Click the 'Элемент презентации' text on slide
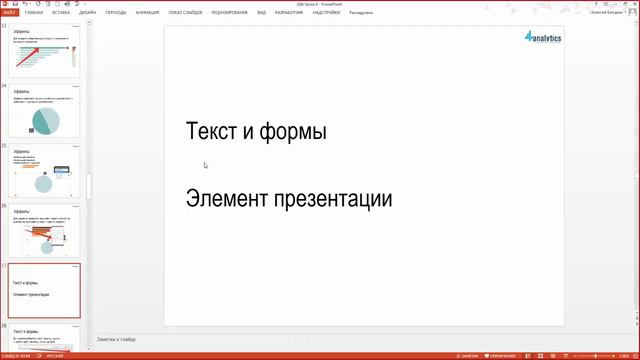Image resolution: width=640 pixels, height=360 pixels. (289, 199)
